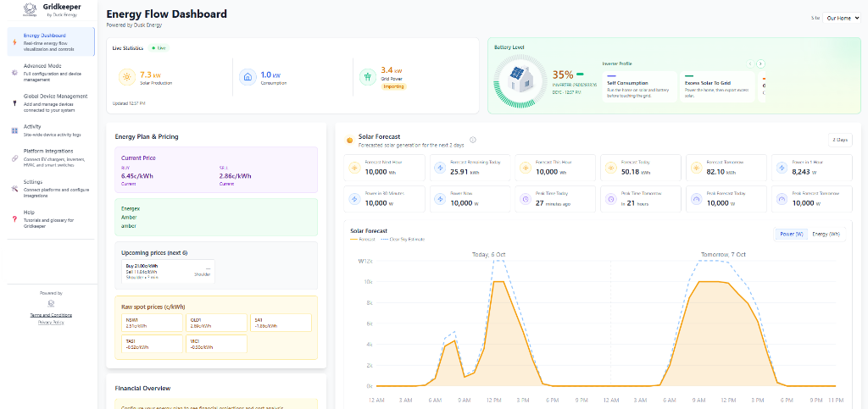This screenshot has width=868, height=409.
Task: Click the Power in 1 Hour bolt icon
Action: tap(782, 168)
